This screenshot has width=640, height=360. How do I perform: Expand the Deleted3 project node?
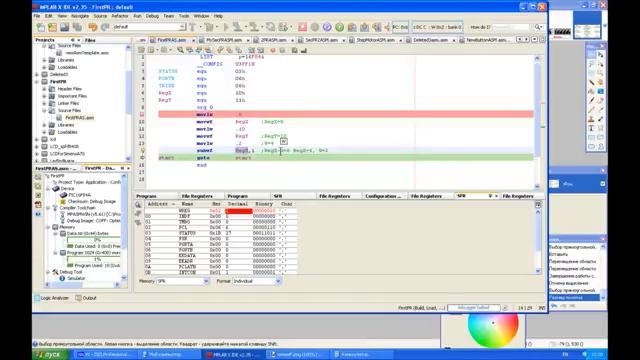point(37,75)
